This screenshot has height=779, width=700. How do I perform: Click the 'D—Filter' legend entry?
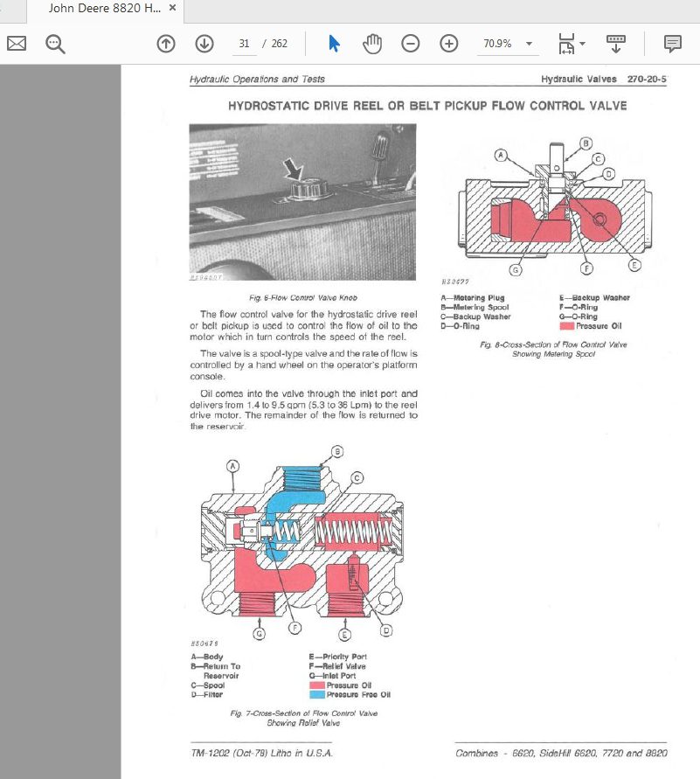pos(206,694)
